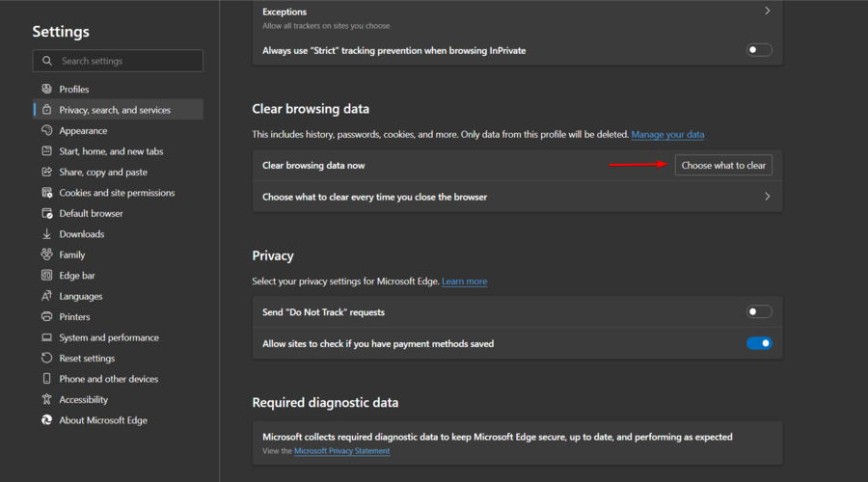Expand the Exceptions row chevron

[x=767, y=12]
